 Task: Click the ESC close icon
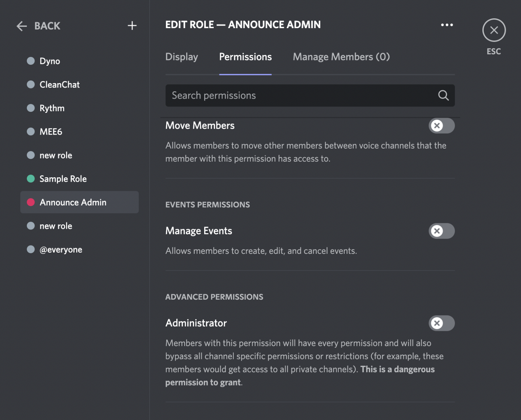[494, 30]
